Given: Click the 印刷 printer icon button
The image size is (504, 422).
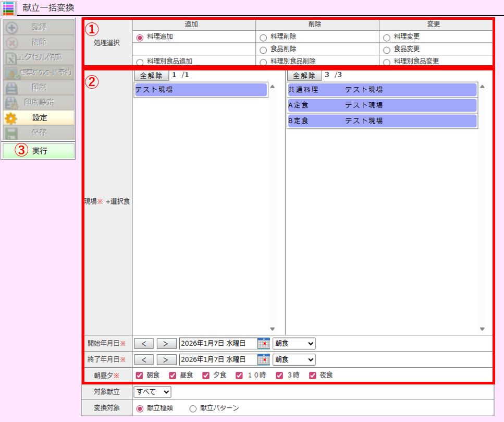Looking at the screenshot, I should 11,88.
